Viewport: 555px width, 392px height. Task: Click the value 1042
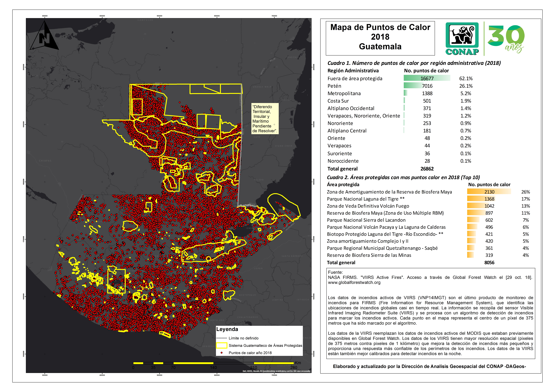pos(489,206)
